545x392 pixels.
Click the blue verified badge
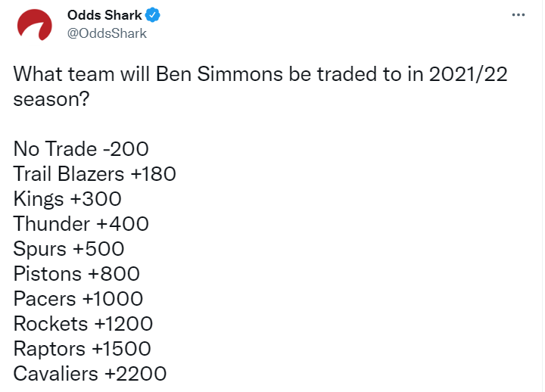click(151, 14)
